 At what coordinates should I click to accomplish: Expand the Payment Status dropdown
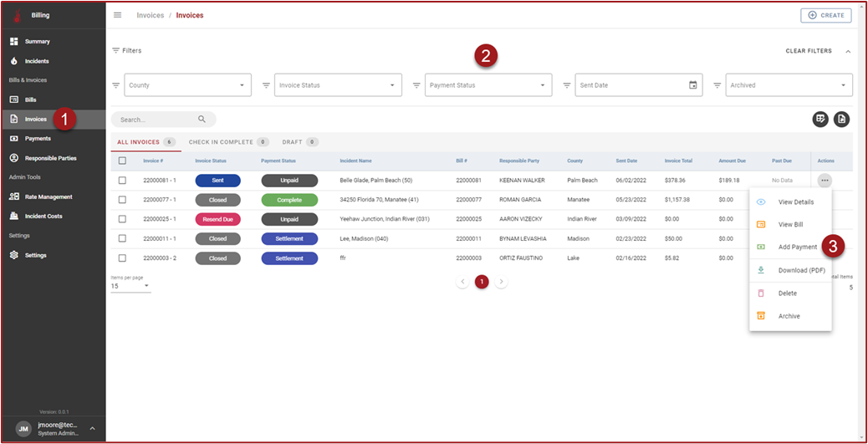coord(488,85)
